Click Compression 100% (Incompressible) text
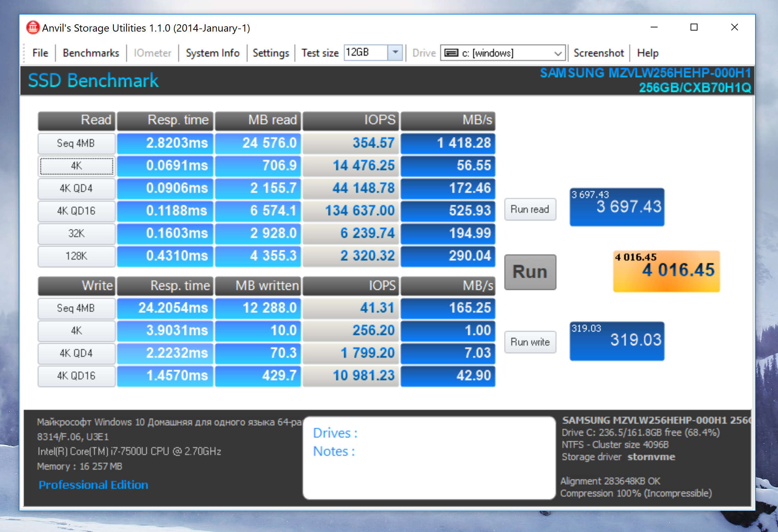This screenshot has height=532, width=778. 636,493
